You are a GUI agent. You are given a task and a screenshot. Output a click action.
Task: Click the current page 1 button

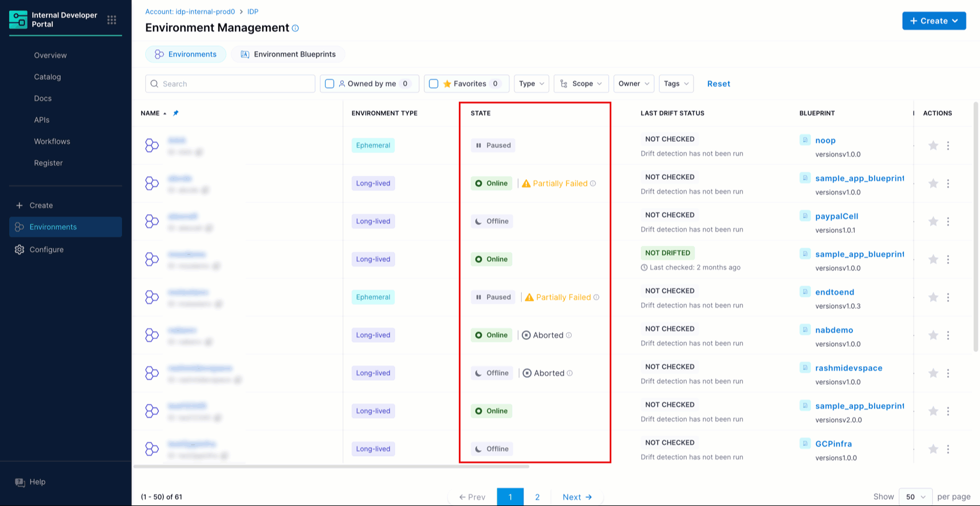click(510, 498)
